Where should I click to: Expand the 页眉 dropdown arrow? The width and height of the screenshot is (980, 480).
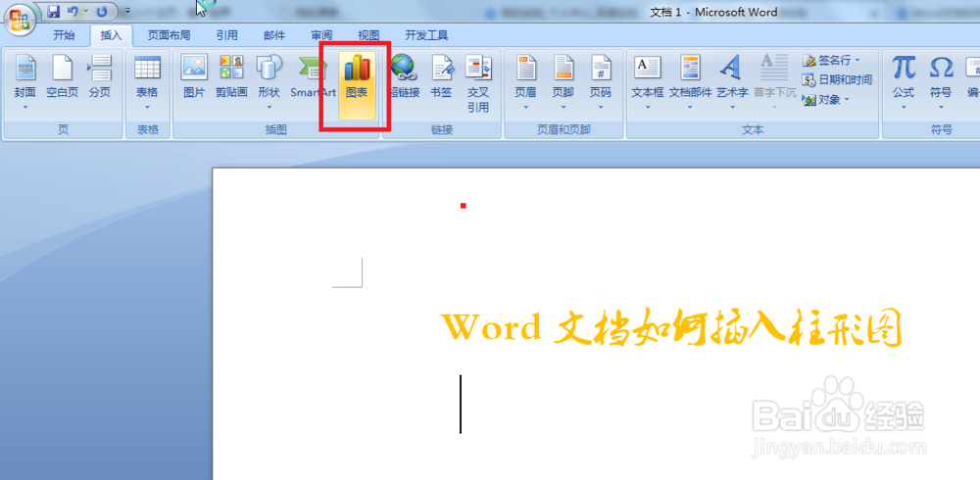click(x=525, y=108)
